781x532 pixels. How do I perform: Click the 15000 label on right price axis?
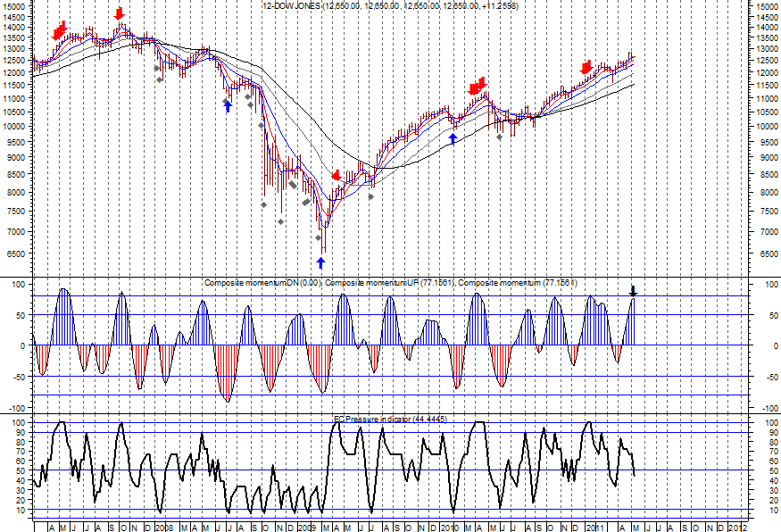767,6
